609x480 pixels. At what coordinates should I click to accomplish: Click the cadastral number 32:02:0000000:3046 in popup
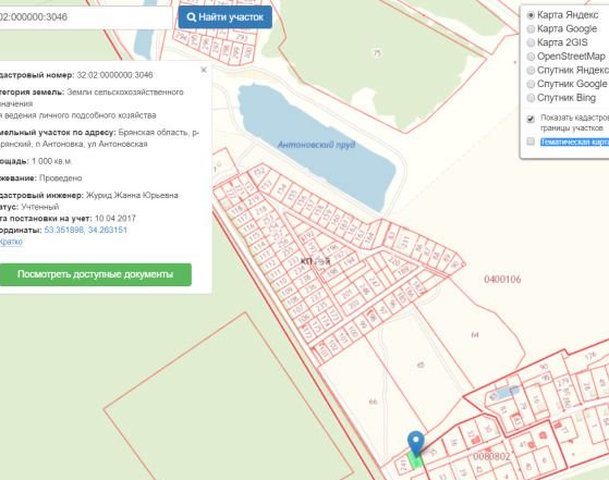pos(115,75)
